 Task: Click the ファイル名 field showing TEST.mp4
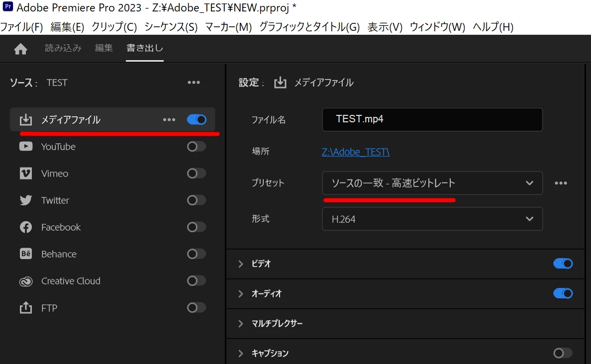click(x=432, y=119)
